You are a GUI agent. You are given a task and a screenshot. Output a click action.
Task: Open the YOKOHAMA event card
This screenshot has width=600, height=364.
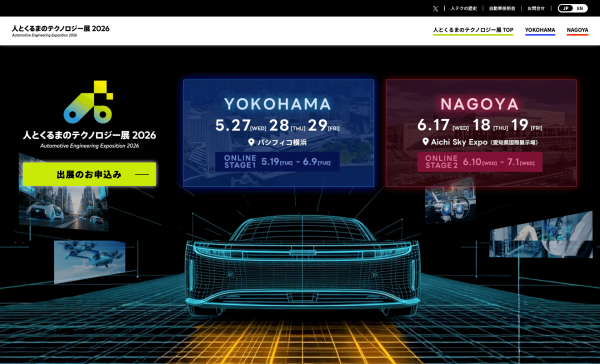pyautogui.click(x=279, y=133)
